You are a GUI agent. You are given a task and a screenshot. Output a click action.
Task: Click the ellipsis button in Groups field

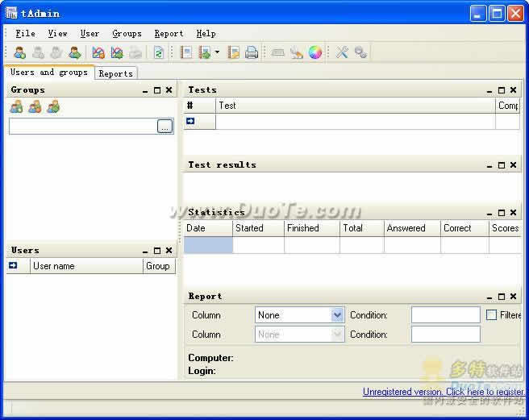(165, 127)
